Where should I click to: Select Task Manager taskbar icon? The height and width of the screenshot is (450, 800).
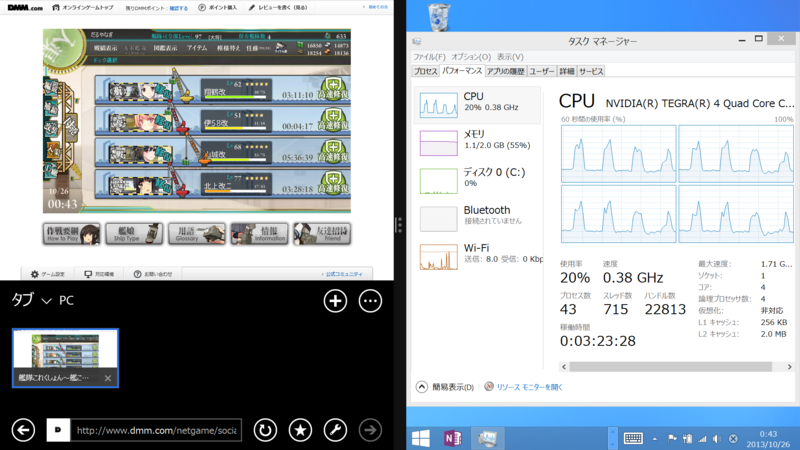487,438
